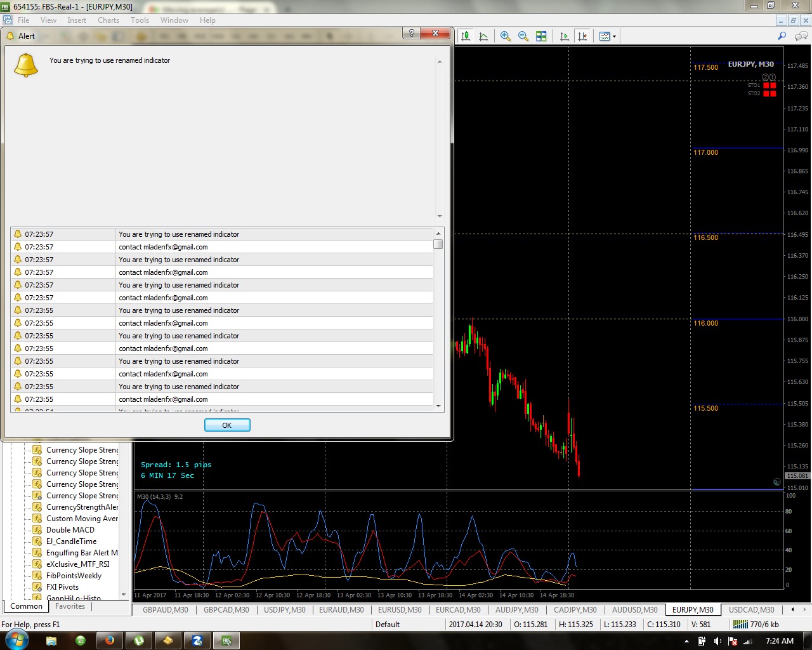Click the search magnifier icon

click(x=782, y=36)
